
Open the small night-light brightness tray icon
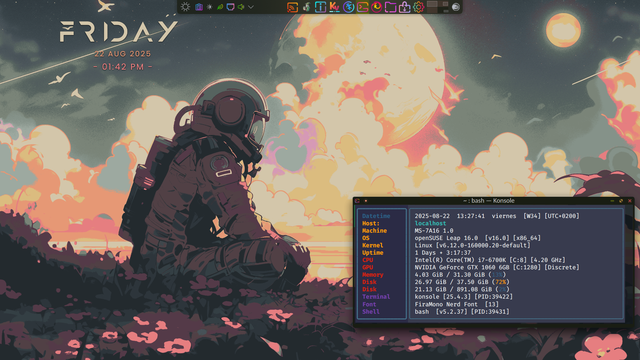pos(209,7)
